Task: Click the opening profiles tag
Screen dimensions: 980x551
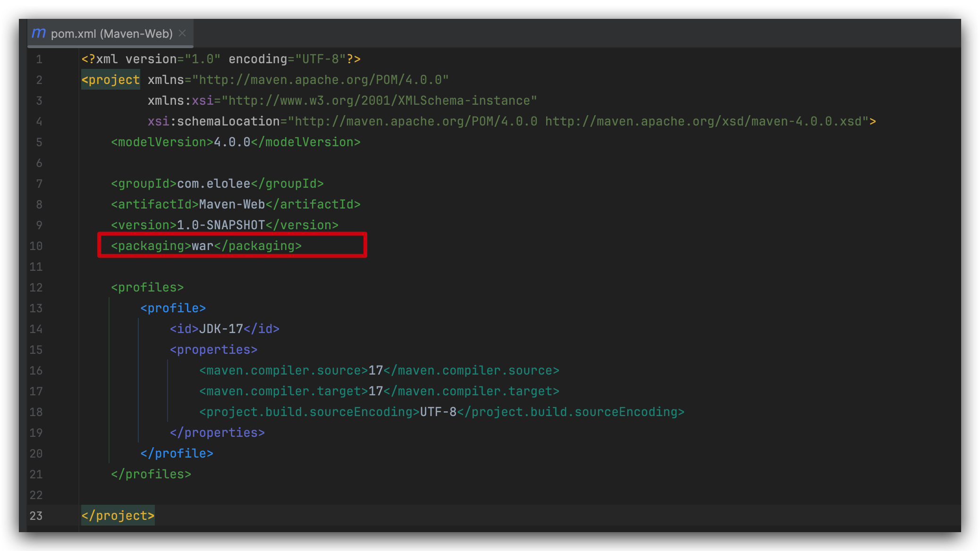Action: click(147, 288)
